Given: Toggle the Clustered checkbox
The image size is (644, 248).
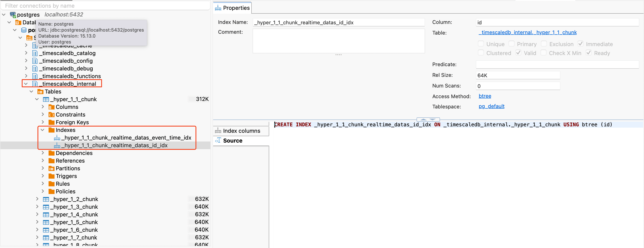Looking at the screenshot, I should [x=480, y=53].
